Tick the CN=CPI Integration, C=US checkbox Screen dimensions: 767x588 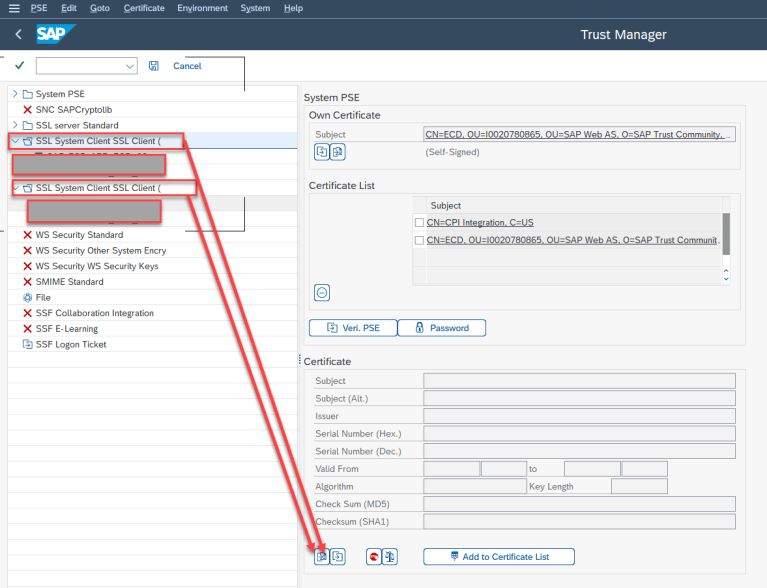click(x=419, y=223)
